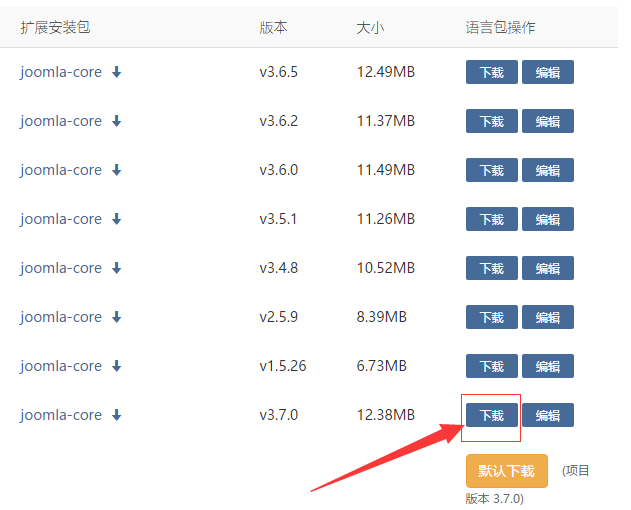Click the 10.52MB size value
This screenshot has height=510, width=631.
click(386, 268)
